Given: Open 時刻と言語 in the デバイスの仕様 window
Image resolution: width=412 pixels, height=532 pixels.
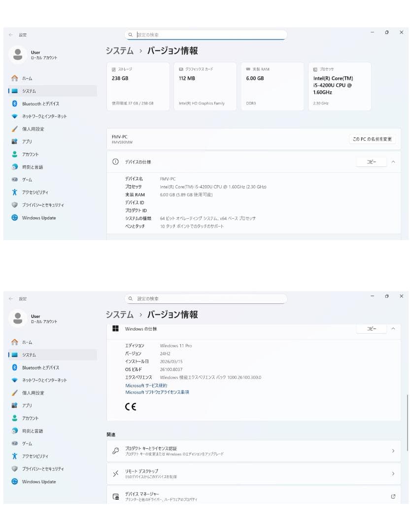Looking at the screenshot, I should coord(53,167).
